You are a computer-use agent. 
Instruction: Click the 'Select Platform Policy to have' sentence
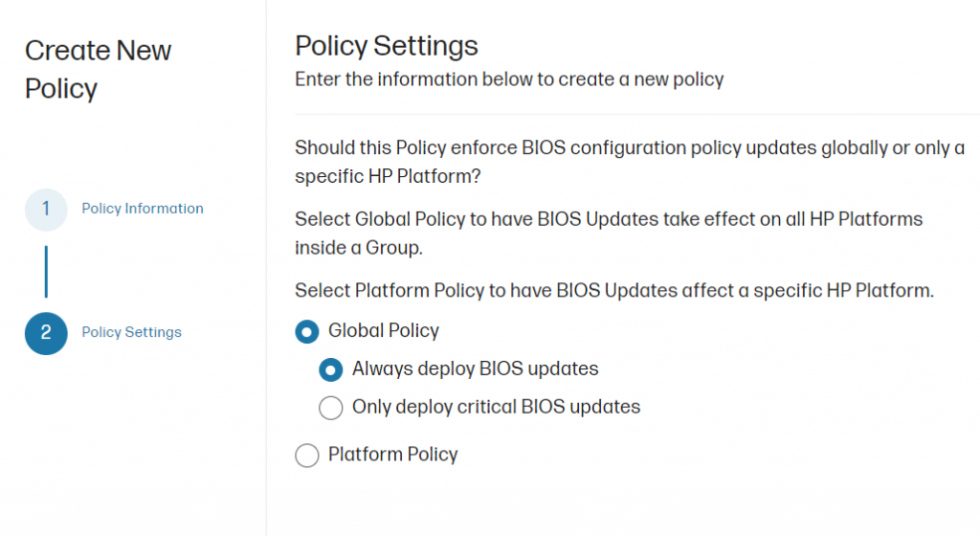click(612, 290)
